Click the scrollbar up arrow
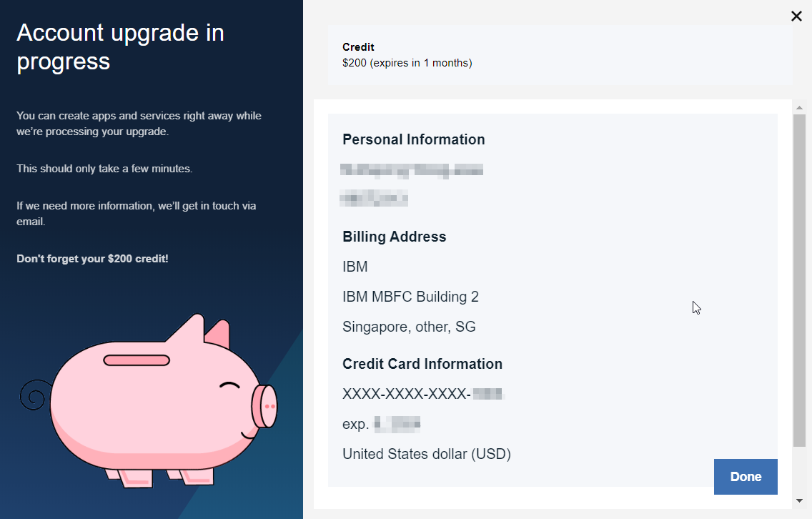 [x=799, y=108]
